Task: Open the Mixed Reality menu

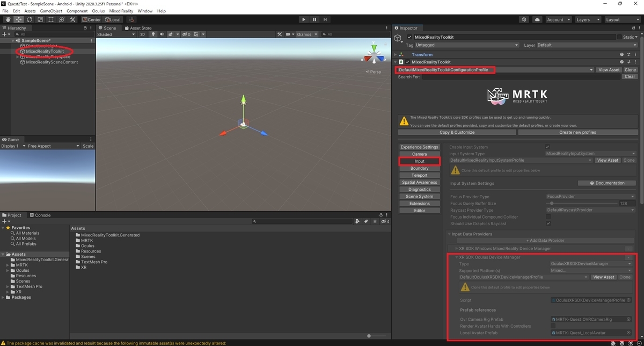Action: tap(121, 11)
